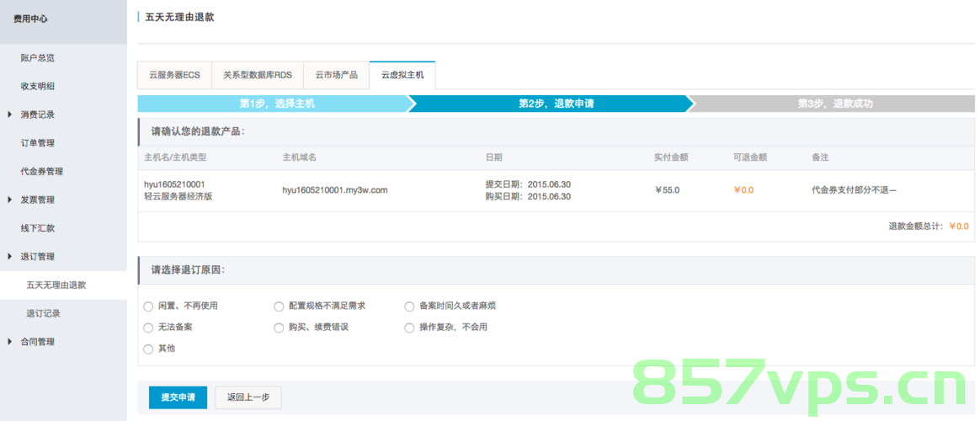
Task: Expand the 消费记录 sidebar arrow
Action: (x=9, y=115)
